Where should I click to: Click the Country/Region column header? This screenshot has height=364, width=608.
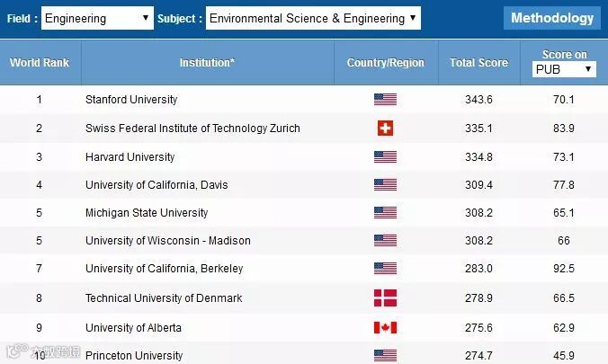point(385,63)
